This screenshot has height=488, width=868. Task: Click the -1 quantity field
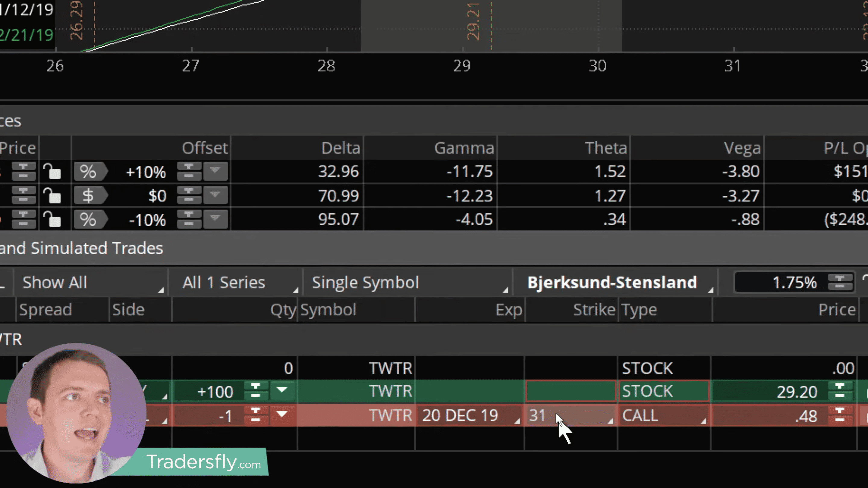(208, 415)
